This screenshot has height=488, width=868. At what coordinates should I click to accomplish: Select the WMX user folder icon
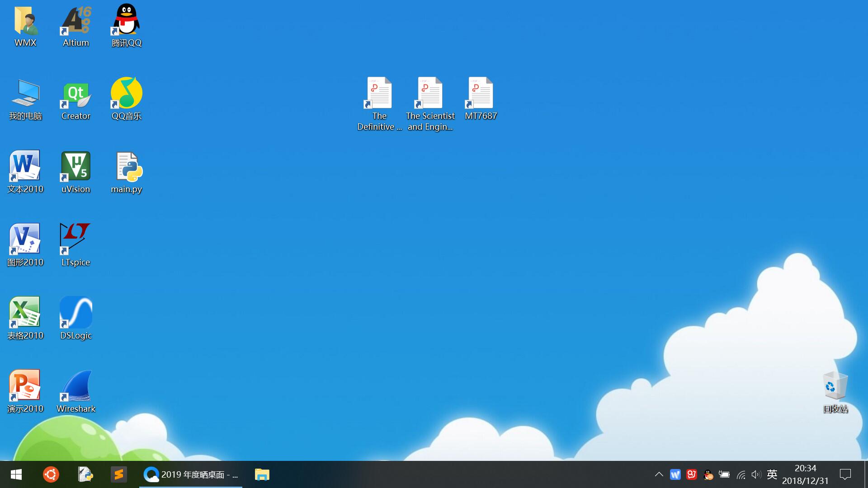(25, 26)
